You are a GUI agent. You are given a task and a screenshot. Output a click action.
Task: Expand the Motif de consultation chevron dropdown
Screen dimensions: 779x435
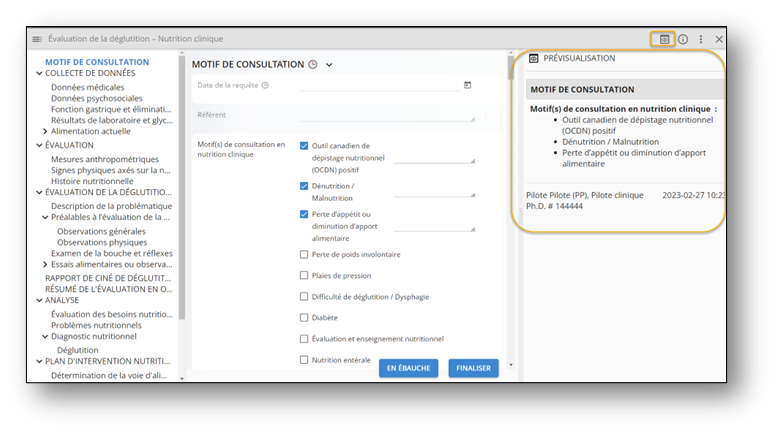click(x=329, y=65)
